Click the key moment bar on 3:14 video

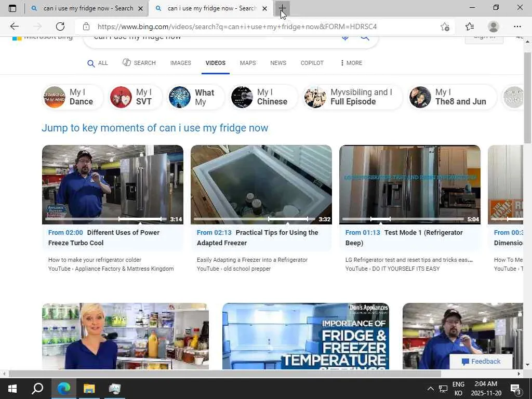pyautogui.click(x=140, y=219)
